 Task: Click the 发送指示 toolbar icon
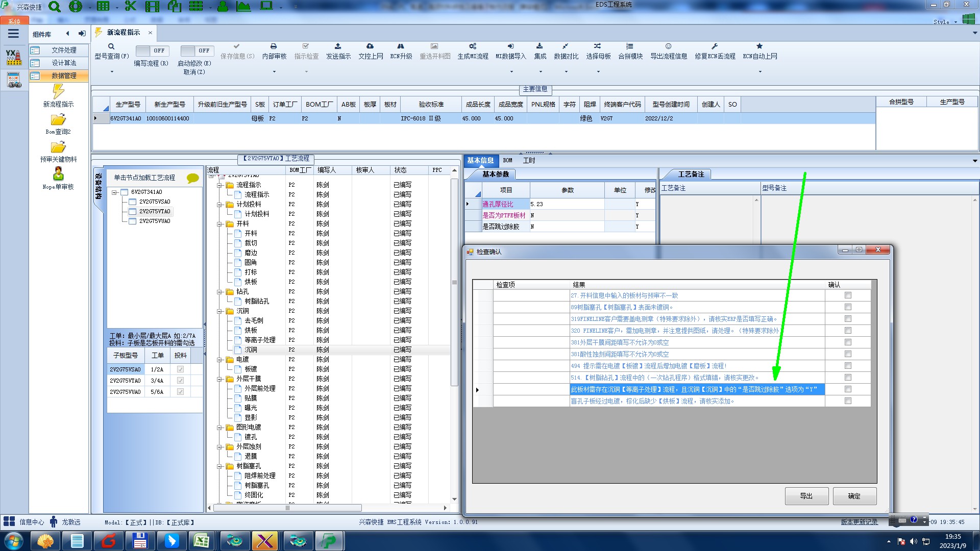(338, 46)
